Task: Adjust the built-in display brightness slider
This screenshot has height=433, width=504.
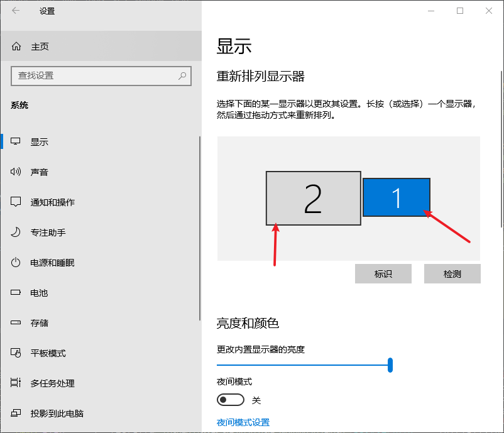Action: click(x=390, y=364)
